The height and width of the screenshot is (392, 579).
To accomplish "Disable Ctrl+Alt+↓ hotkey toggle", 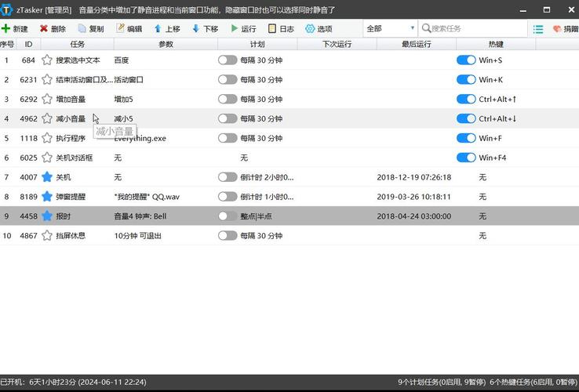I will pos(466,118).
